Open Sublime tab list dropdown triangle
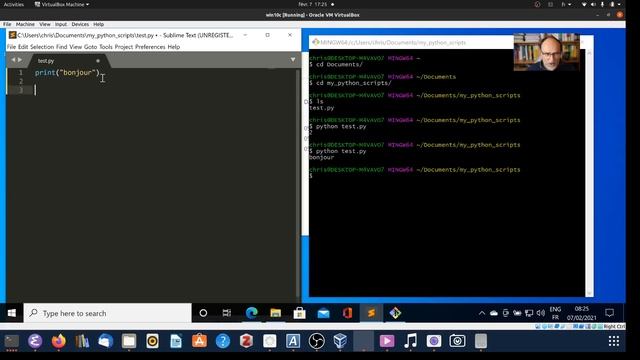 [293, 60]
